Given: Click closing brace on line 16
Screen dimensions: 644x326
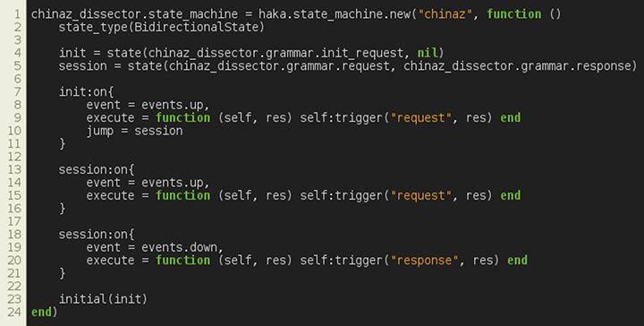Looking at the screenshot, I should [63, 209].
